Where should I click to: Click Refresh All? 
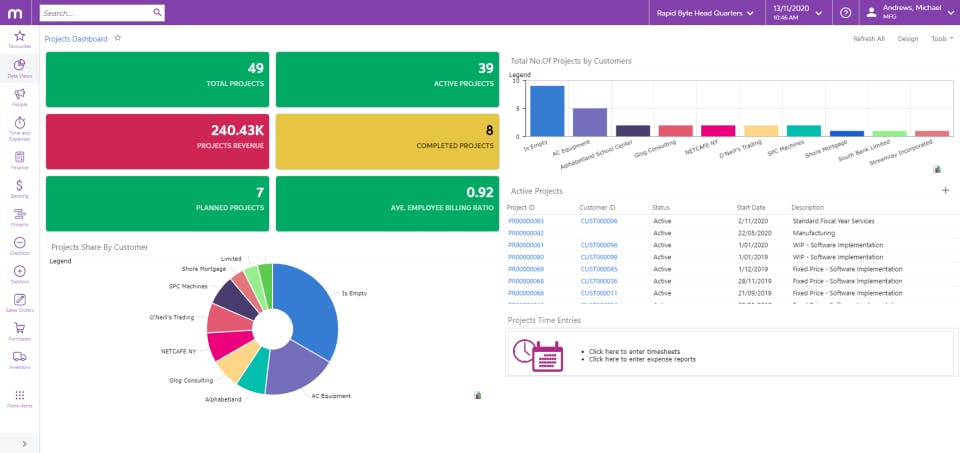coord(868,39)
